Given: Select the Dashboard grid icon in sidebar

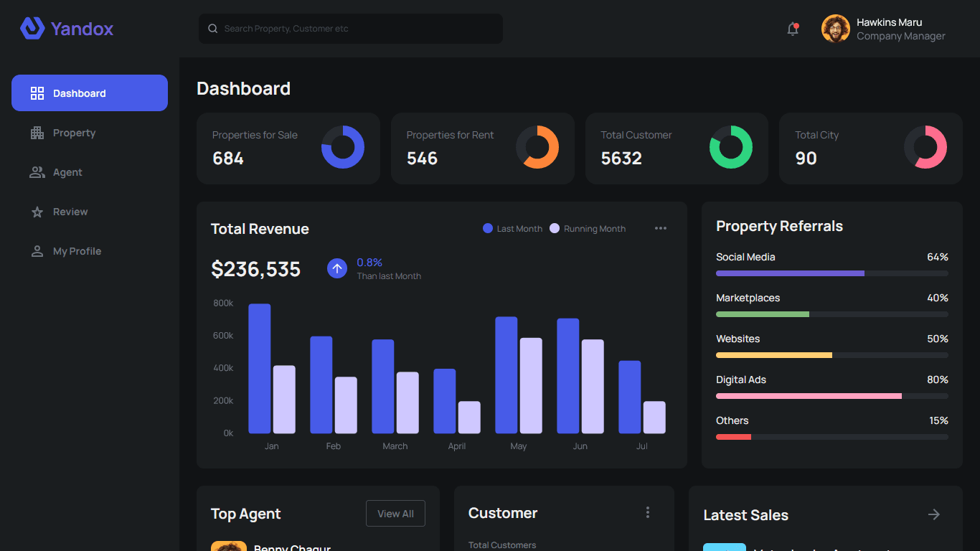Looking at the screenshot, I should tap(37, 93).
